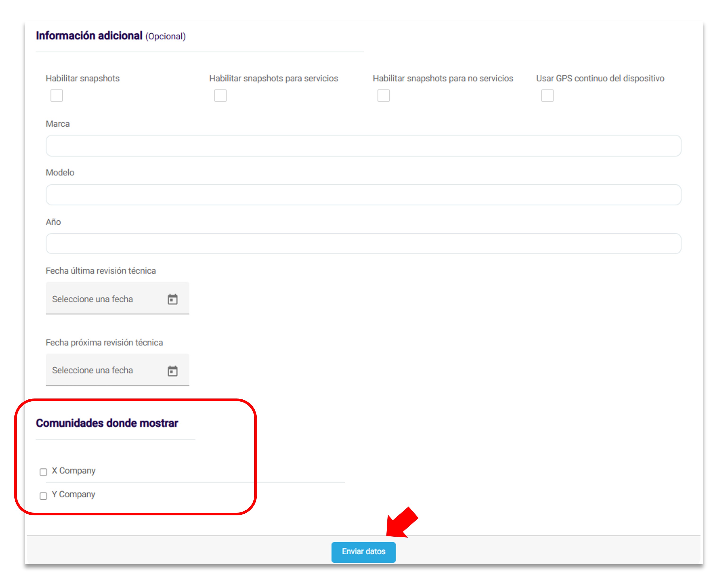Click into the Modelo input box
Viewport: 728px width, 578px height.
coord(363,195)
